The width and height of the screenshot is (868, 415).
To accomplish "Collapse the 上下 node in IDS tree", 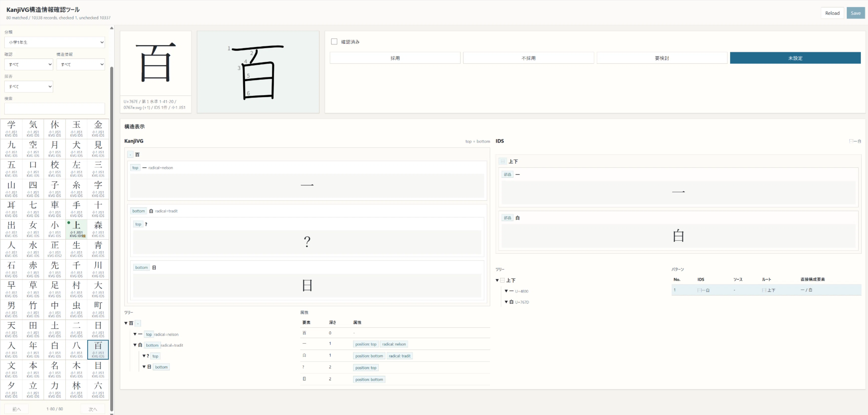I will coord(497,280).
